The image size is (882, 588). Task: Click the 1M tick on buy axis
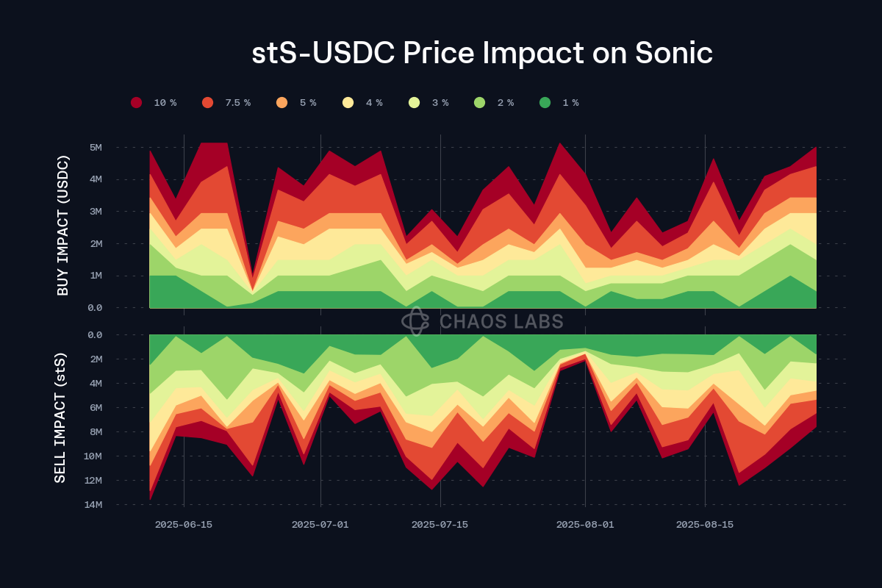click(95, 276)
